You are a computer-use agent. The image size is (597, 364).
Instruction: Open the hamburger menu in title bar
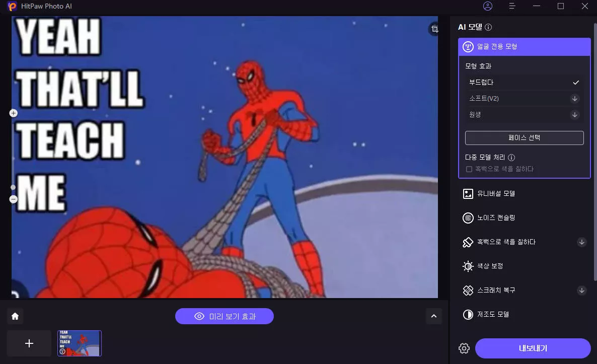512,6
